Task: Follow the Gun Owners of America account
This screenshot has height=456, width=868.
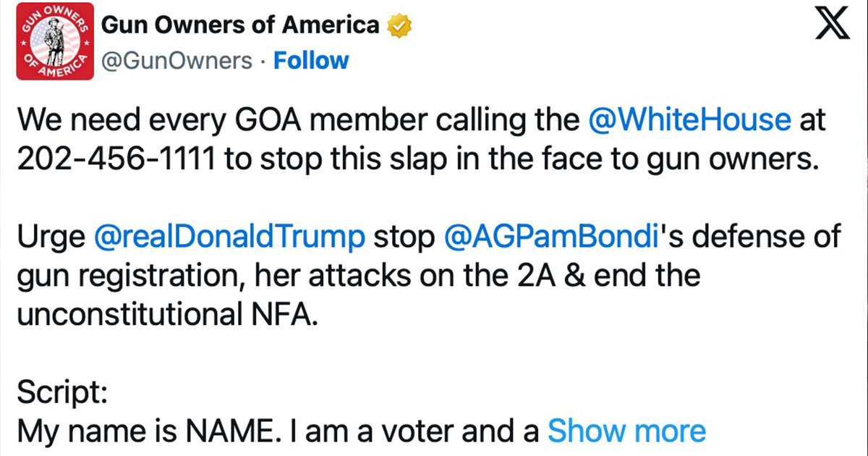Action: (x=310, y=61)
